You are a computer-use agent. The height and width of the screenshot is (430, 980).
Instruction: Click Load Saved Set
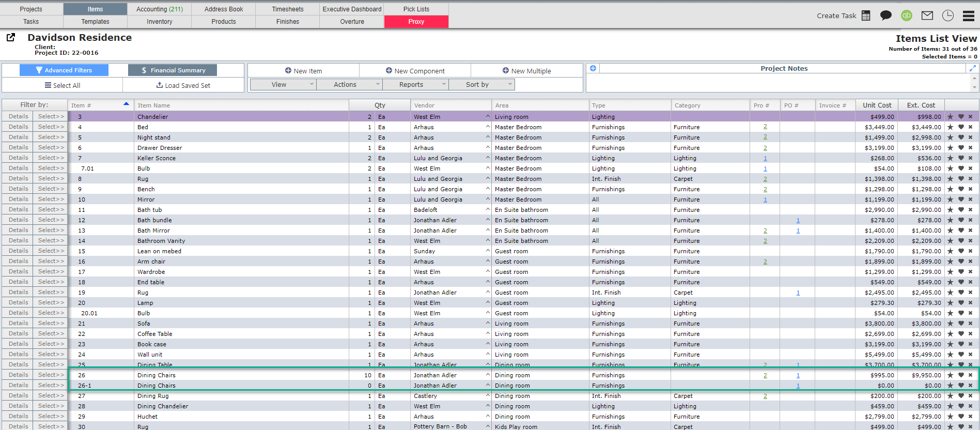pos(183,85)
